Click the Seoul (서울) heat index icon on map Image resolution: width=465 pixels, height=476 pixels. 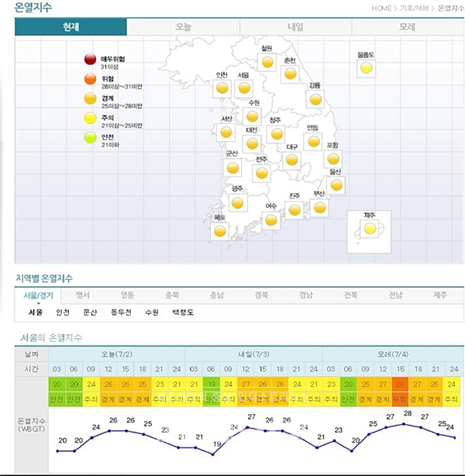(x=244, y=88)
